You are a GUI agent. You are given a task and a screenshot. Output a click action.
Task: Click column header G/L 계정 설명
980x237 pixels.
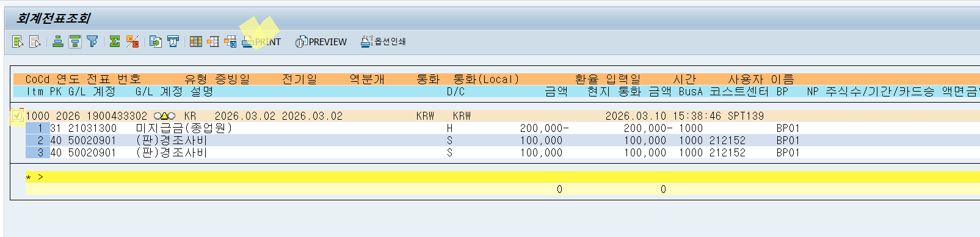click(175, 92)
